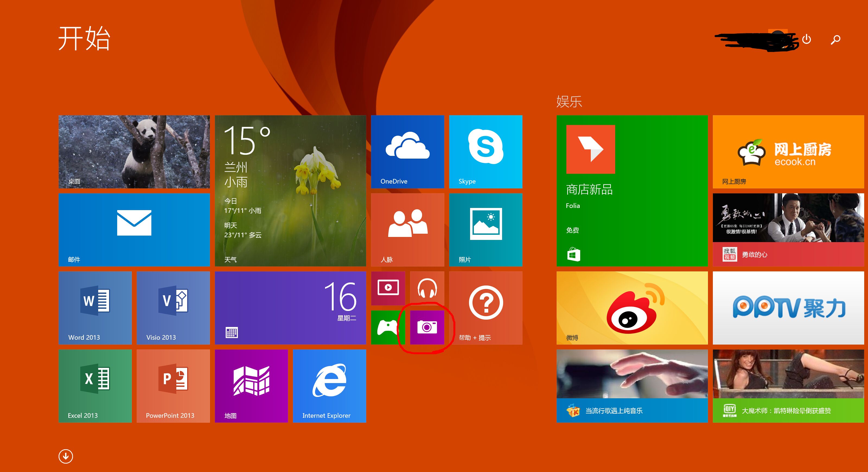Open the ecook.cn kitchen tile
This screenshot has width=868, height=472.
tap(789, 152)
